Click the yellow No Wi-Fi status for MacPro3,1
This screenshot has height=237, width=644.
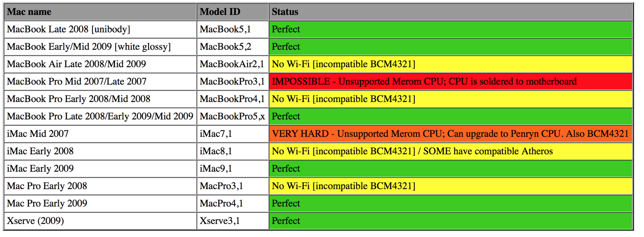[451, 186]
